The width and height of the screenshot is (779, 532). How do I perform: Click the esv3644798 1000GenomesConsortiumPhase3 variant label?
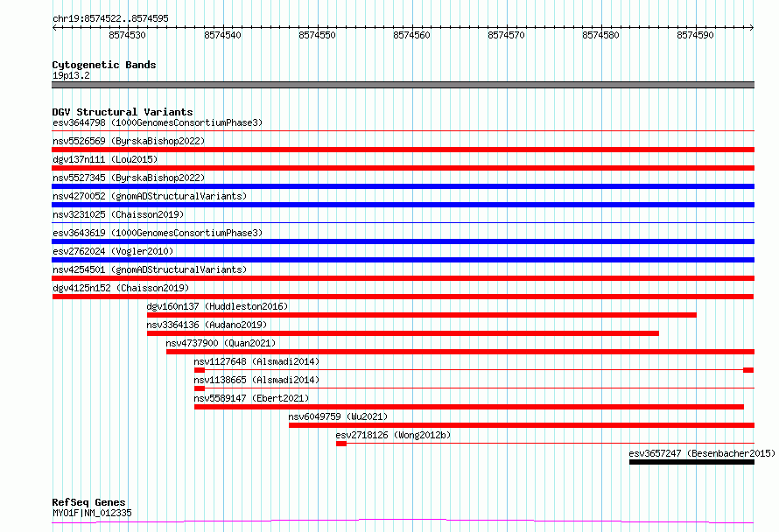coord(158,122)
